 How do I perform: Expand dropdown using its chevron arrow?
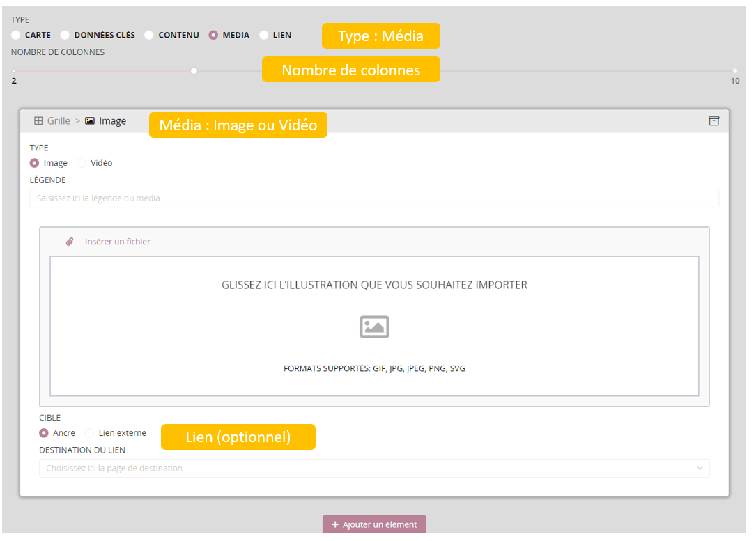click(x=700, y=468)
